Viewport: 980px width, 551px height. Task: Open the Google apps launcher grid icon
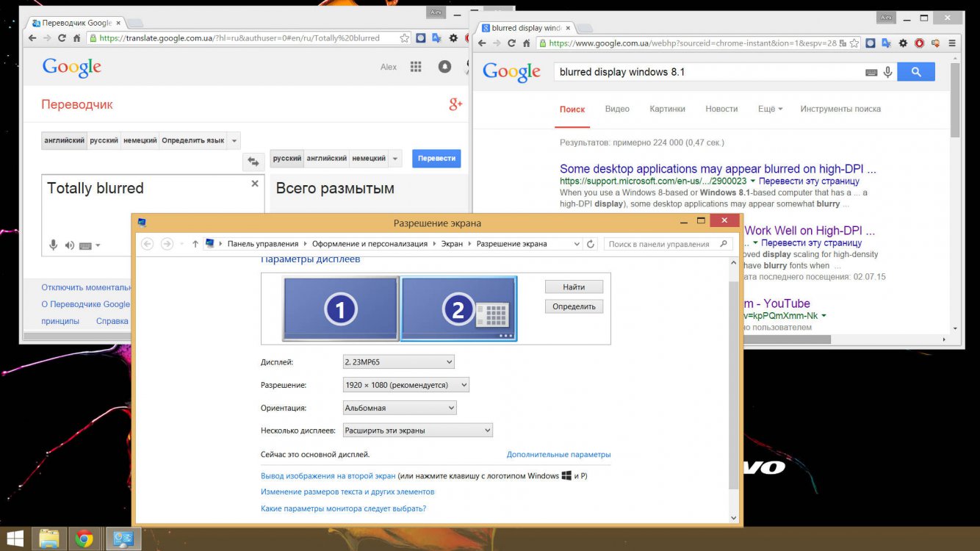tap(416, 66)
